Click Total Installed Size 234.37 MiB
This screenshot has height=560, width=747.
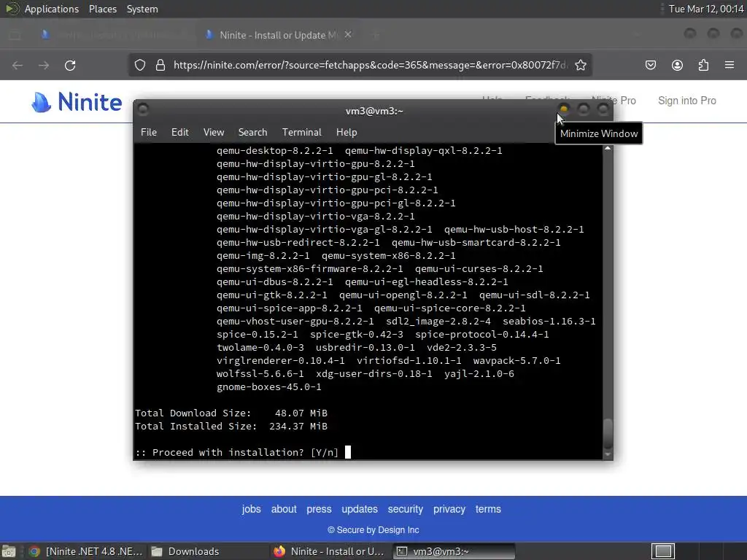click(231, 426)
